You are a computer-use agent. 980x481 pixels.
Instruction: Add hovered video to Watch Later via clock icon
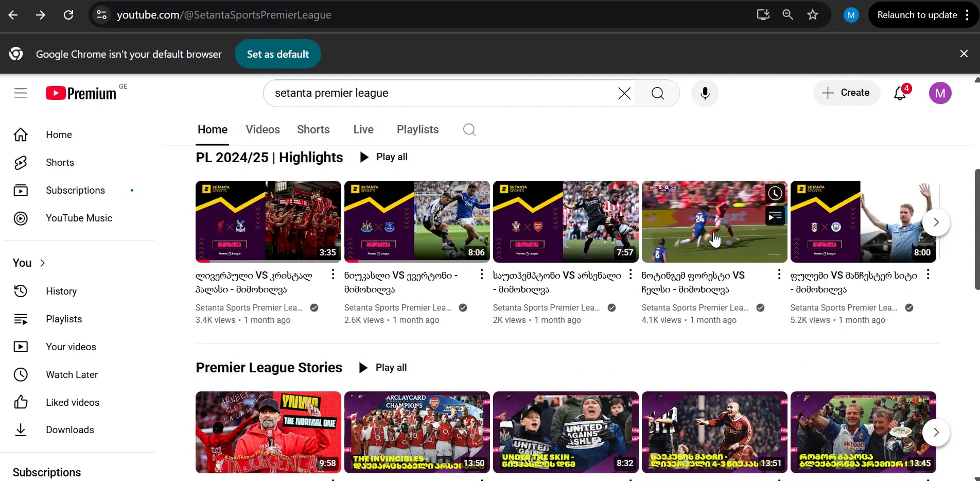tap(775, 194)
